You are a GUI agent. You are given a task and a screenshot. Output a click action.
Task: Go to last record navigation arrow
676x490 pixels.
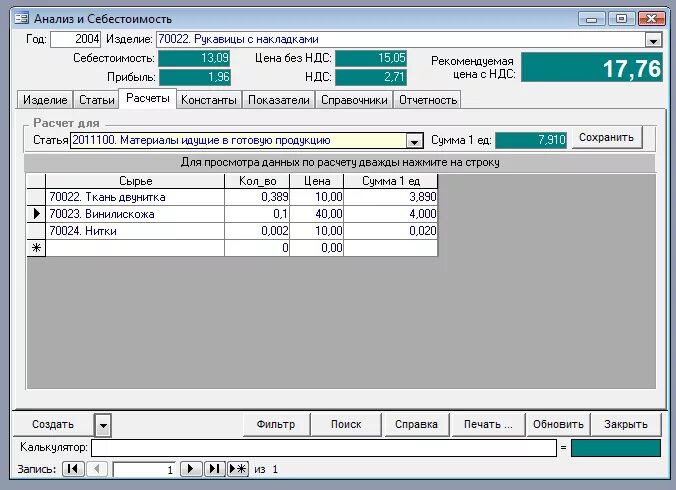(x=214, y=469)
